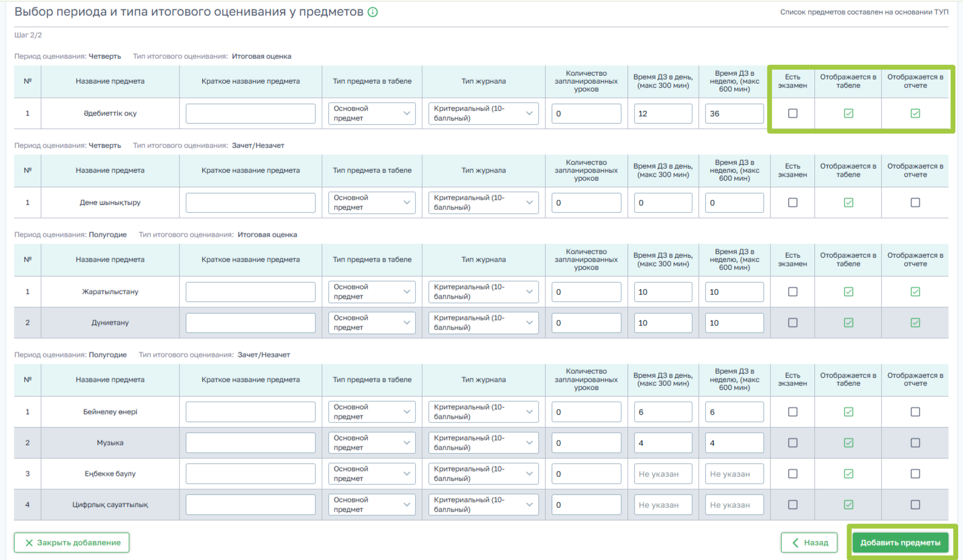This screenshot has width=963, height=560.
Task: Uncheck Отображается в отчете for Жаратылыстану
Action: (915, 292)
